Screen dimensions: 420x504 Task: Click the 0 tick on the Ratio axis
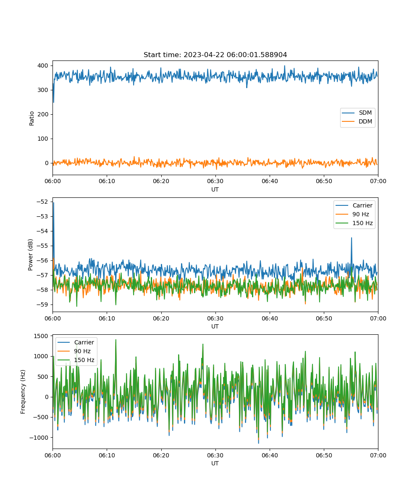[47, 163]
